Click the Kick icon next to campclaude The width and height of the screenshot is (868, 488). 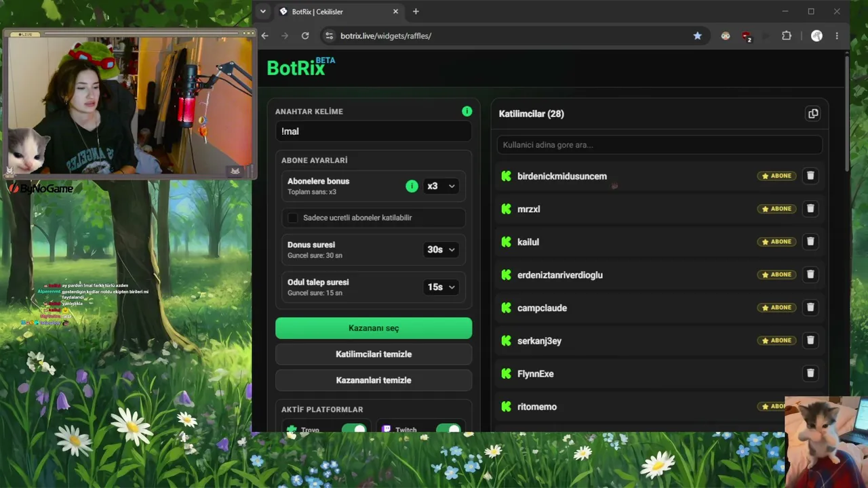(506, 308)
